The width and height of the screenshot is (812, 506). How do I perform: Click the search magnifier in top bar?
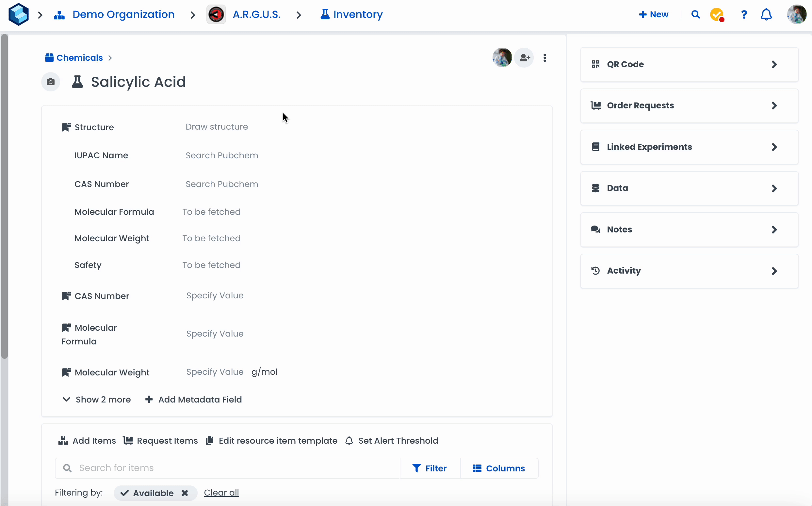coord(695,14)
